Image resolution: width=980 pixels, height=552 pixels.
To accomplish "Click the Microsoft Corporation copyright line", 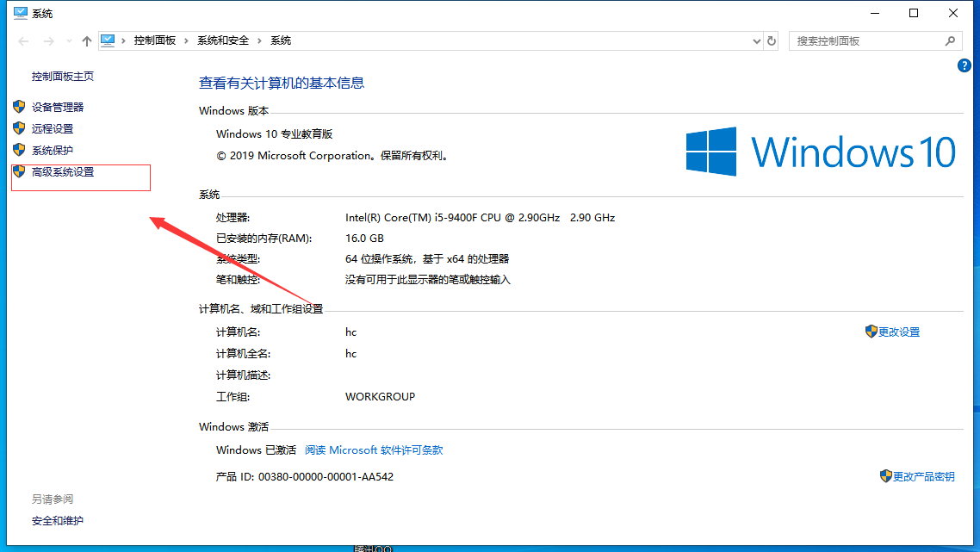I will pos(334,156).
